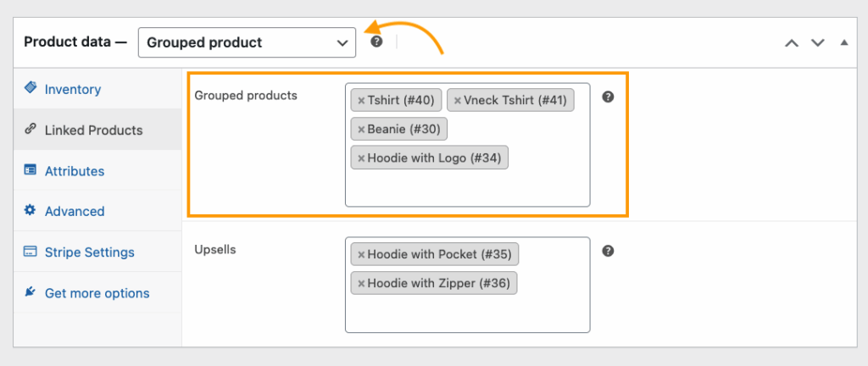This screenshot has width=868, height=366.
Task: Click help icon next to Grouped products
Action: pyautogui.click(x=608, y=97)
